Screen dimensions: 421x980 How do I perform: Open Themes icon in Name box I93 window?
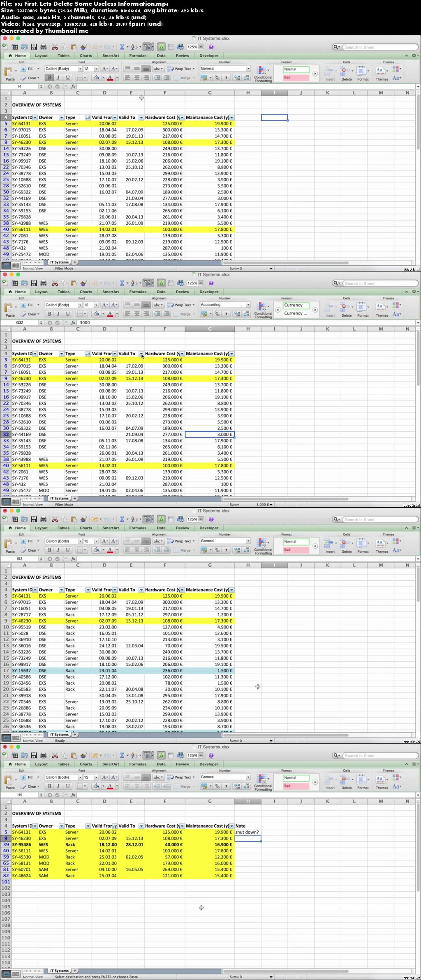point(380,543)
